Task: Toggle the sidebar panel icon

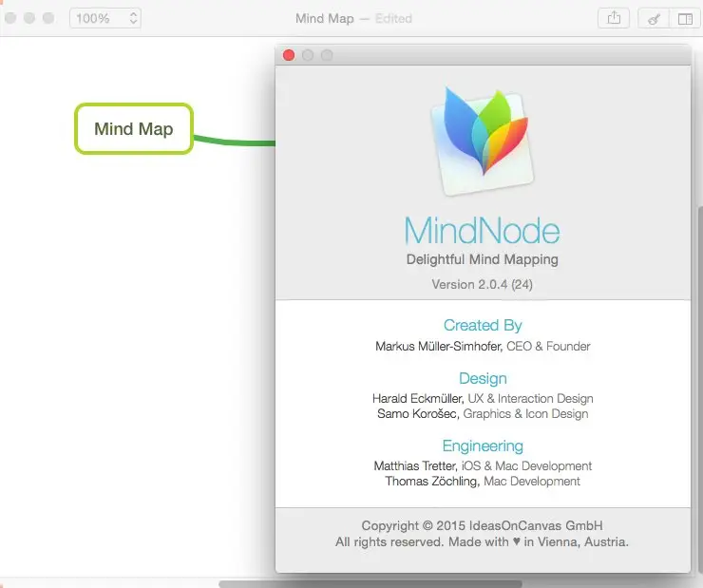Action: 685,18
